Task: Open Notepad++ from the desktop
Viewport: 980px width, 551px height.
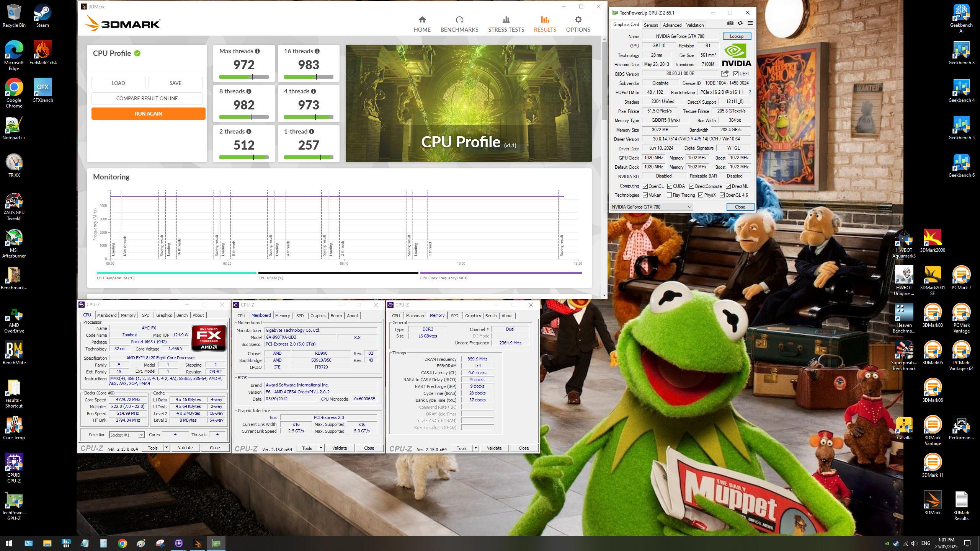Action: coord(14,129)
